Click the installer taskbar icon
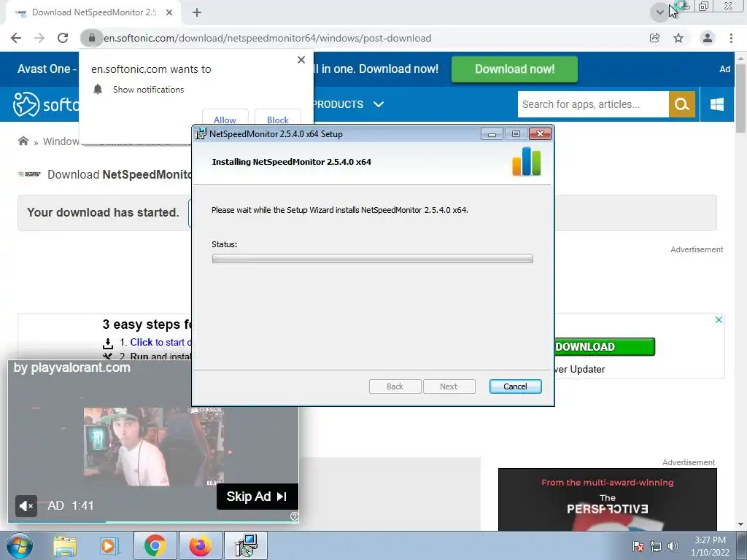The width and height of the screenshot is (747, 560). click(247, 545)
